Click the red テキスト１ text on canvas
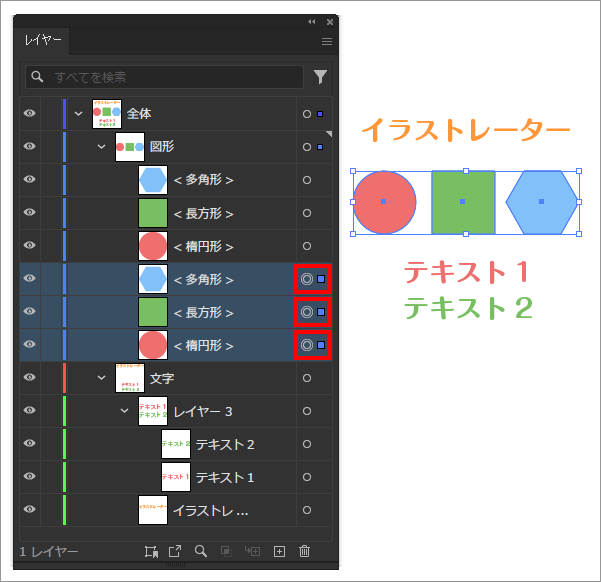Viewport: 601px width, 582px height. [467, 272]
